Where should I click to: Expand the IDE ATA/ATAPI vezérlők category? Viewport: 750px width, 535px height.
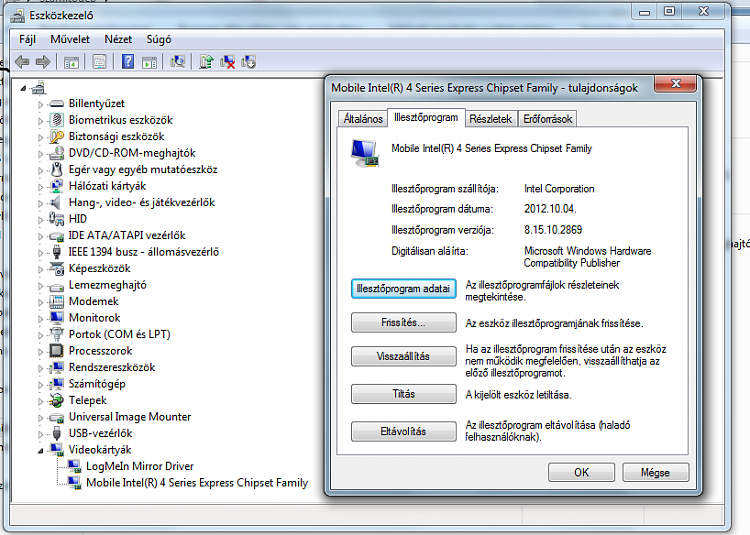(x=41, y=236)
